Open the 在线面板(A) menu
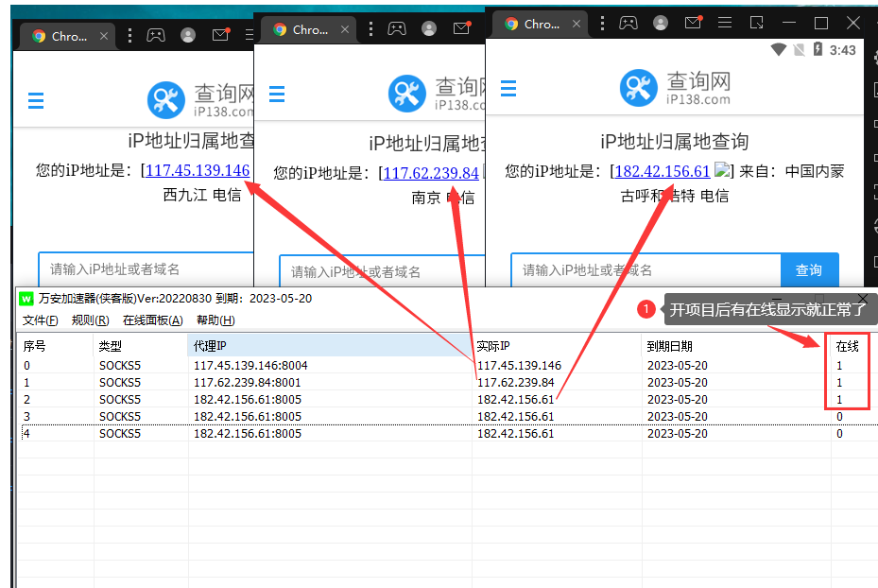878x588 pixels. click(152, 320)
